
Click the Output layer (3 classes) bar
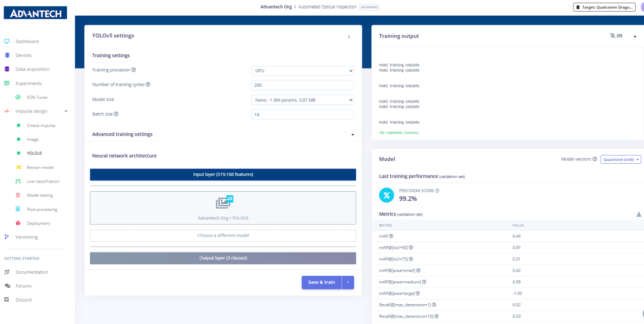[x=223, y=258]
